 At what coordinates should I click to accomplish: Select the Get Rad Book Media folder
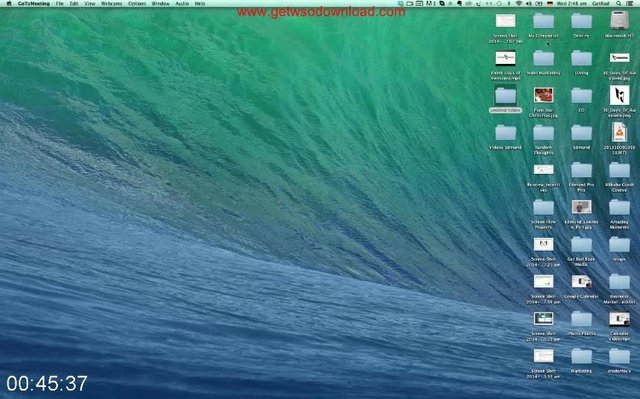[x=581, y=245]
